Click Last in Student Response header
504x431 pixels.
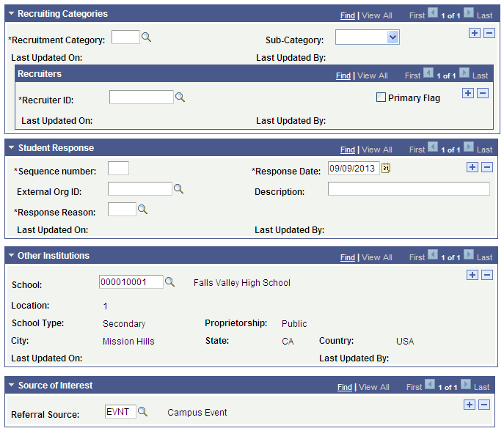(x=484, y=150)
